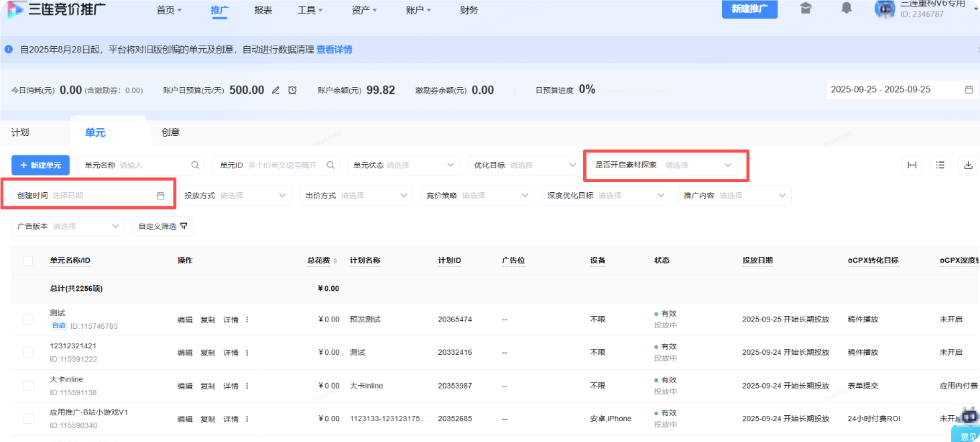Open the 账户 menu
The height and width of the screenshot is (442, 980).
tap(419, 10)
